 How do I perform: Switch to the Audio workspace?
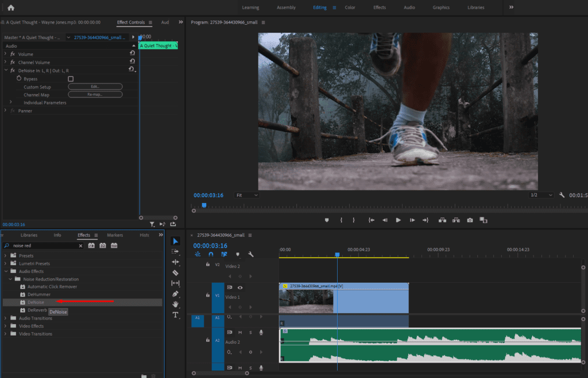(x=409, y=7)
